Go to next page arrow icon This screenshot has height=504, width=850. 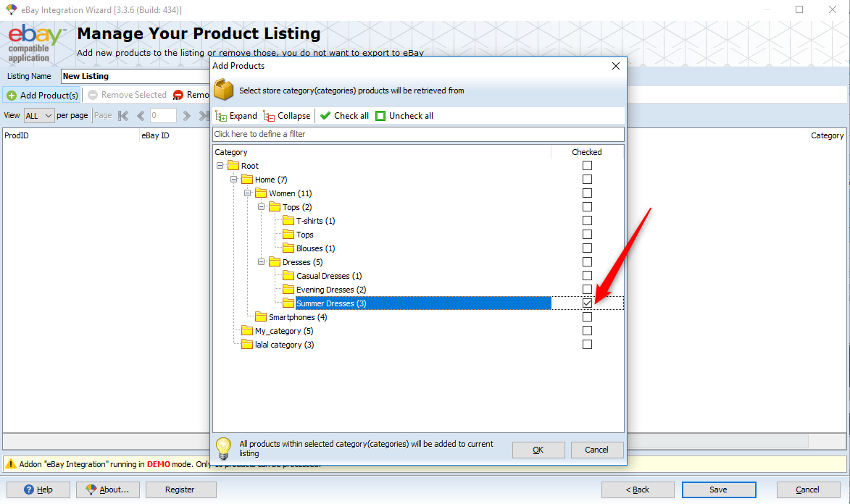186,115
